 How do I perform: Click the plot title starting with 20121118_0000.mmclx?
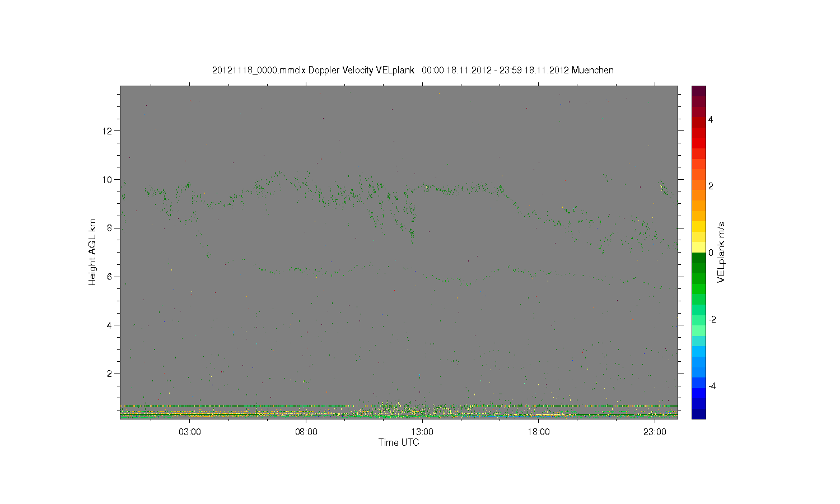tap(413, 71)
